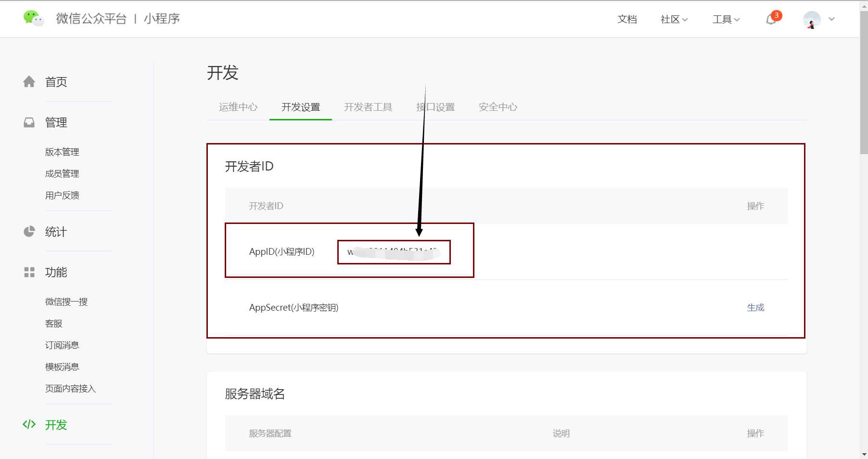The image size is (868, 459).
Task: Expand the 工具 dropdown menu
Action: 726,19
